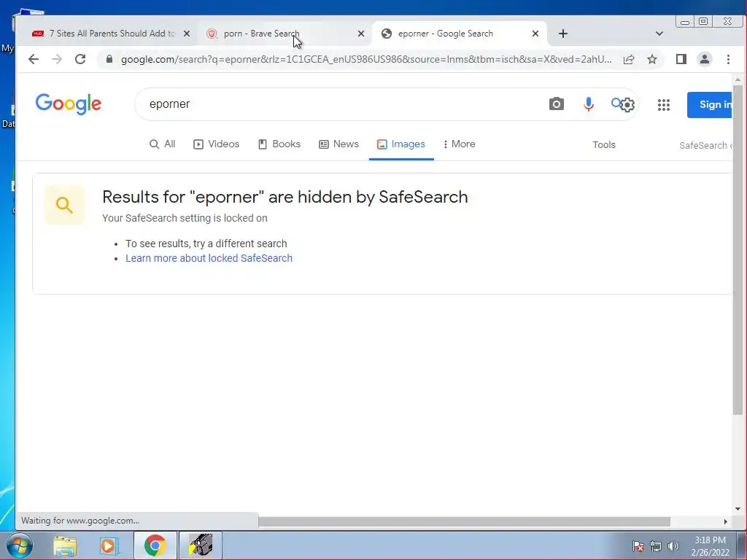Open the clock showing 3:18 PM

711,546
